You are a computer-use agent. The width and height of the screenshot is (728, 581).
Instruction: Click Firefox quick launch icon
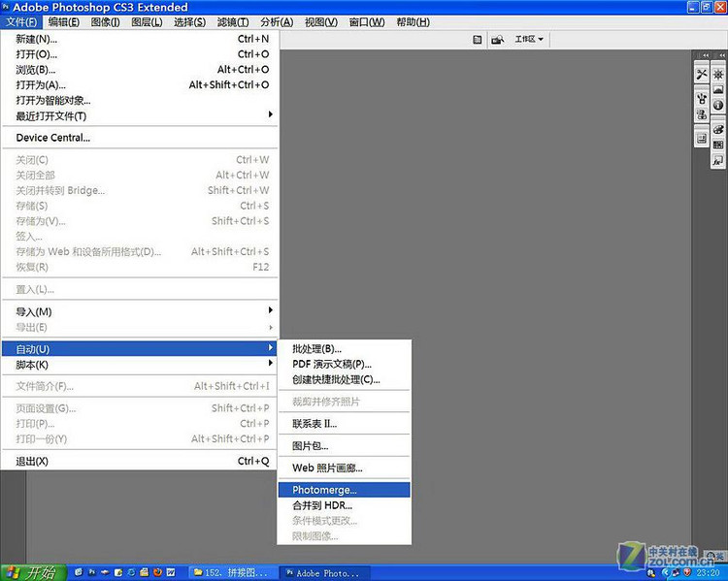tap(157, 572)
